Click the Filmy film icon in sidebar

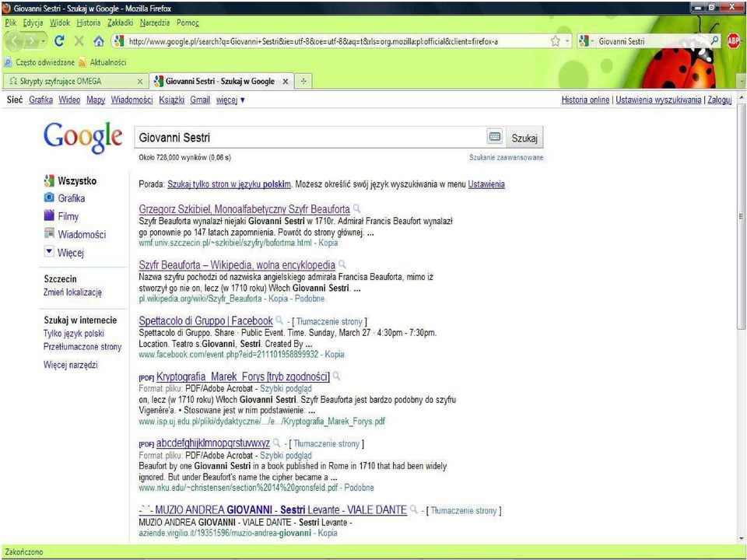(49, 215)
